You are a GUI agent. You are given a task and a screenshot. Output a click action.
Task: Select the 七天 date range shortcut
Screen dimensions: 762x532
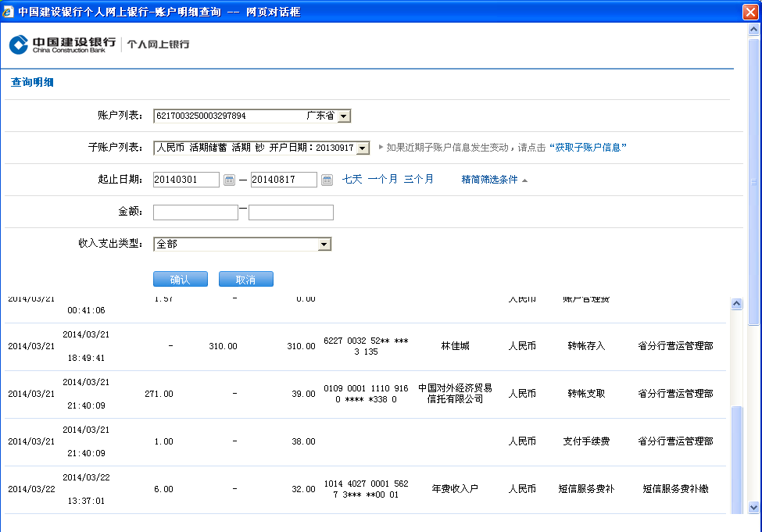pyautogui.click(x=352, y=179)
